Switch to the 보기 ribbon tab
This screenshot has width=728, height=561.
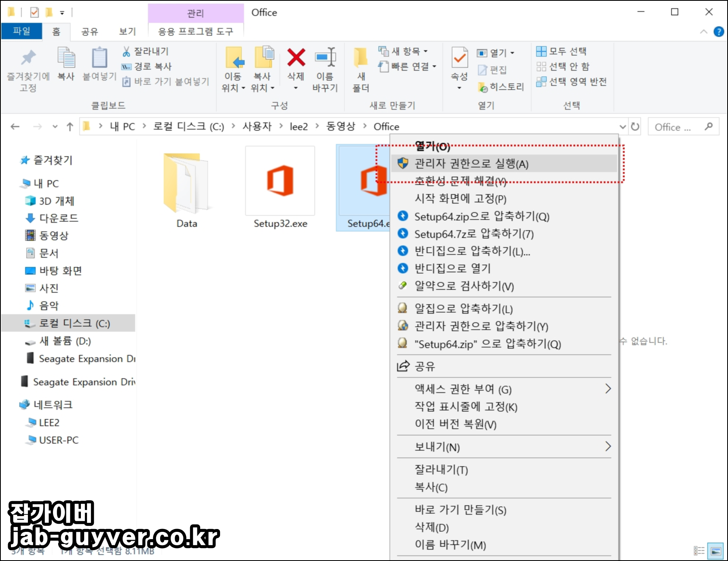tap(127, 32)
